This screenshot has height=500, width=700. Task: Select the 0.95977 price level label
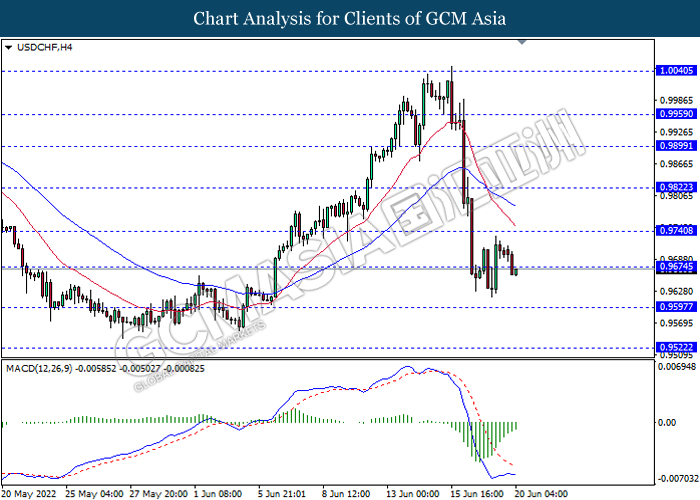point(676,306)
